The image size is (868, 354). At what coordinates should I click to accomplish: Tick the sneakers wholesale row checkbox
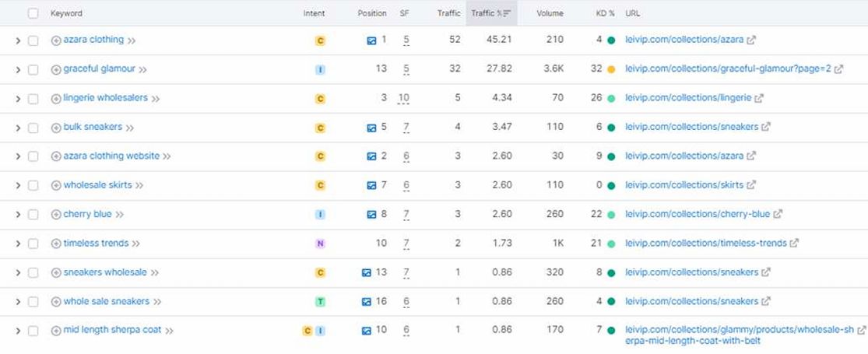[x=33, y=272]
